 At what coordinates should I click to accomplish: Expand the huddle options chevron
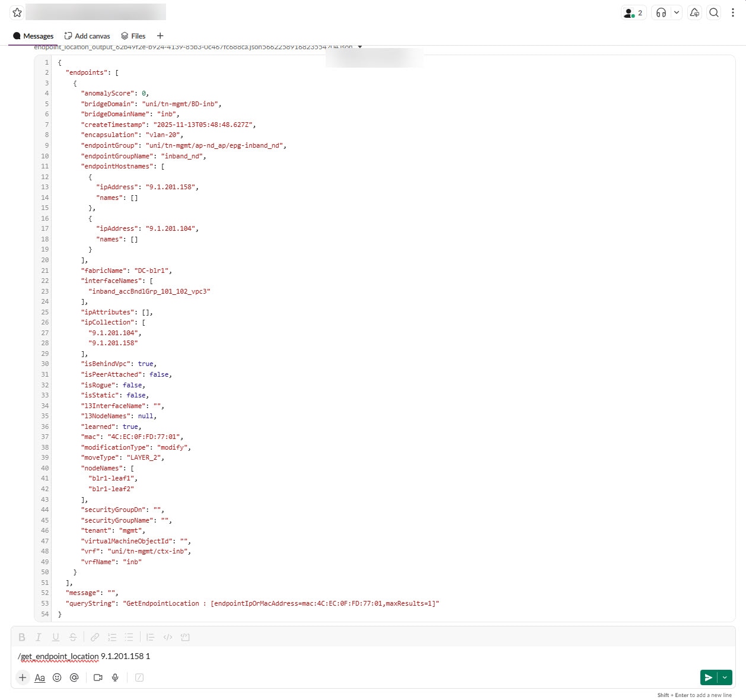677,12
